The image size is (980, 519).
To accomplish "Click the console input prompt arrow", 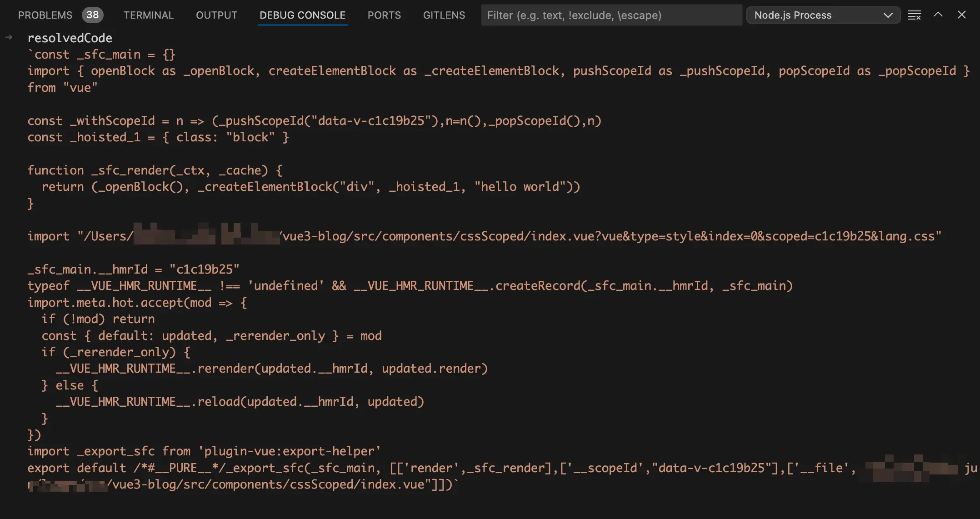I will pyautogui.click(x=9, y=38).
